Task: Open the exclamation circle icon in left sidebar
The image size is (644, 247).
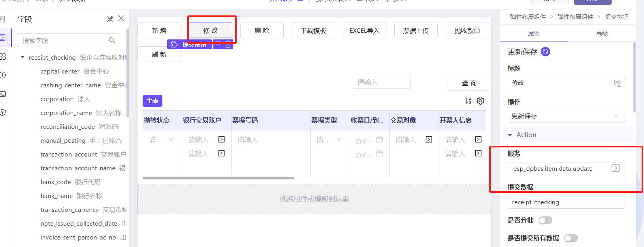Action: [x=3, y=75]
